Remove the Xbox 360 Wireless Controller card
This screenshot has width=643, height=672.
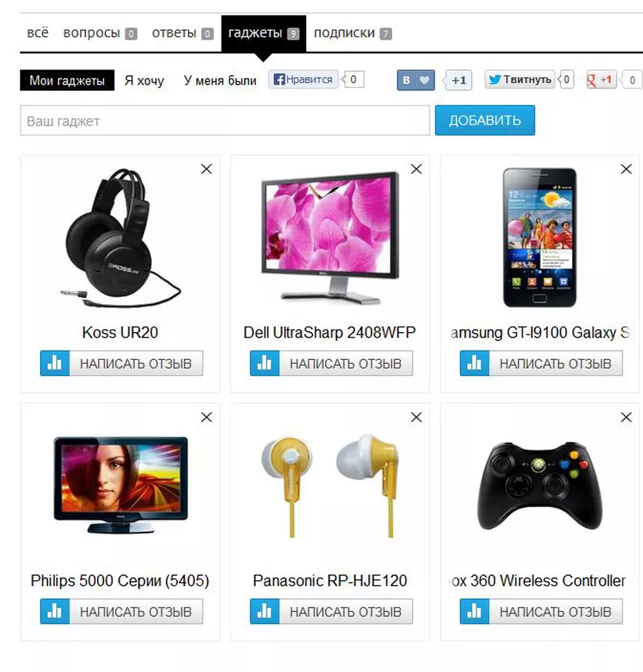point(626,417)
